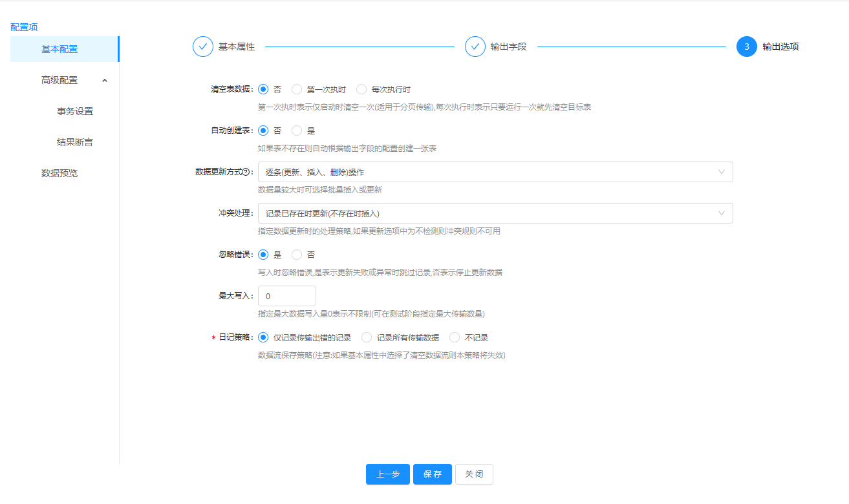Open 结果断言 submenu item

pyautogui.click(x=75, y=142)
